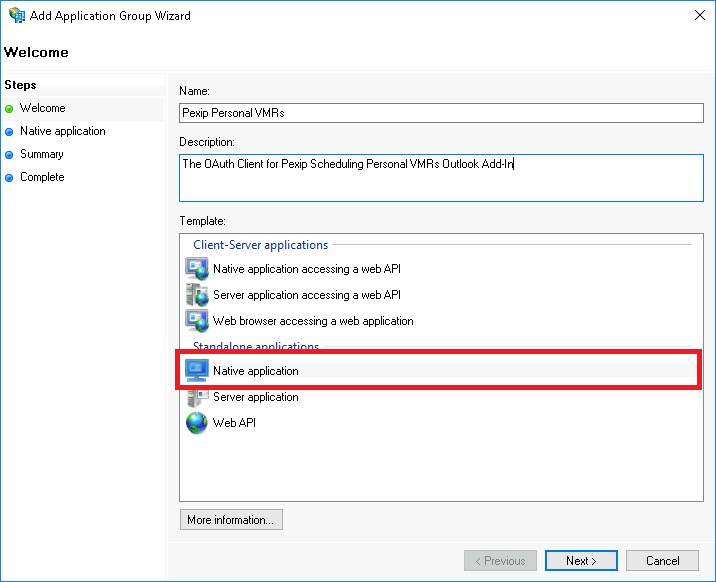Select the Native application accessing web API icon

(197, 269)
